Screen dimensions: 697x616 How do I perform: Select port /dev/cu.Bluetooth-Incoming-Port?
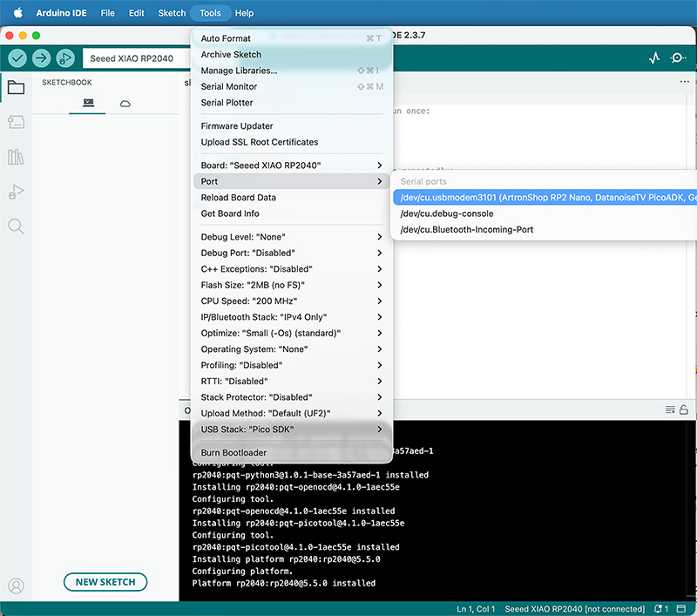pos(545,229)
